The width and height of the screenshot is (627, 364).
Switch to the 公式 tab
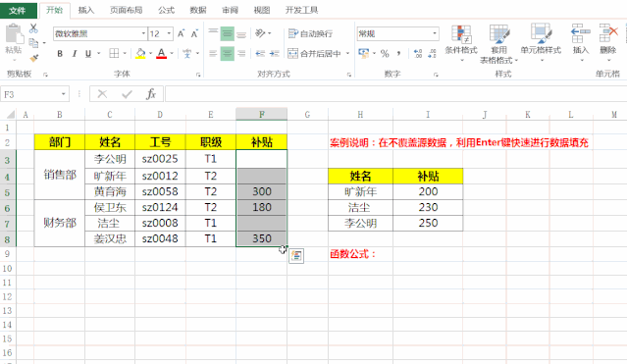[166, 10]
